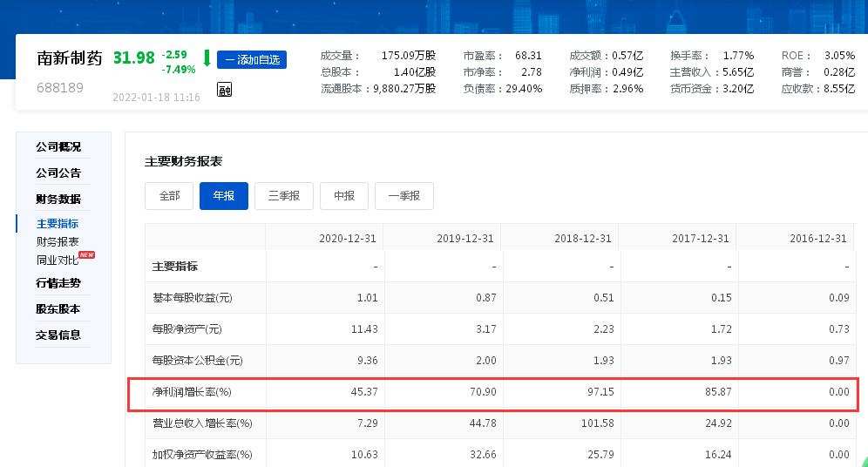Screen dimensions: 868x467
Task: Open 同业对比 sidebar link
Action: pos(58,260)
